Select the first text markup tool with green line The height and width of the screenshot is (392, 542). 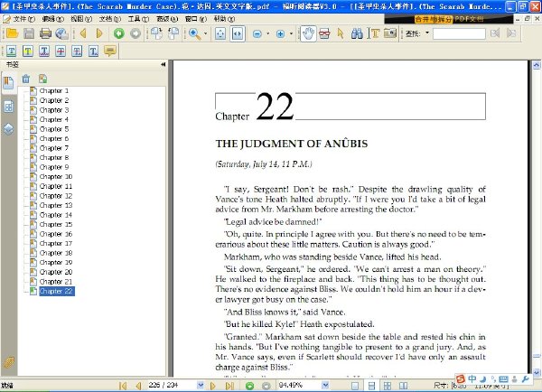pos(12,51)
